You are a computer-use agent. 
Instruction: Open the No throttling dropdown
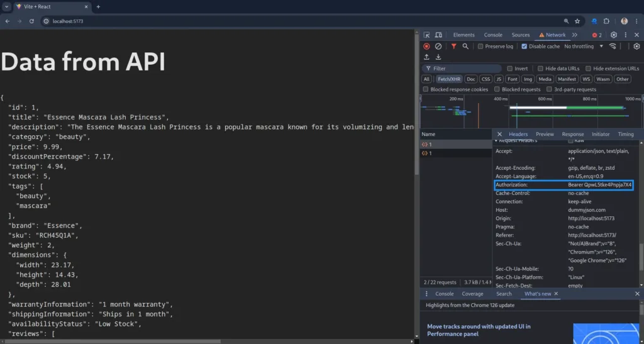point(584,47)
